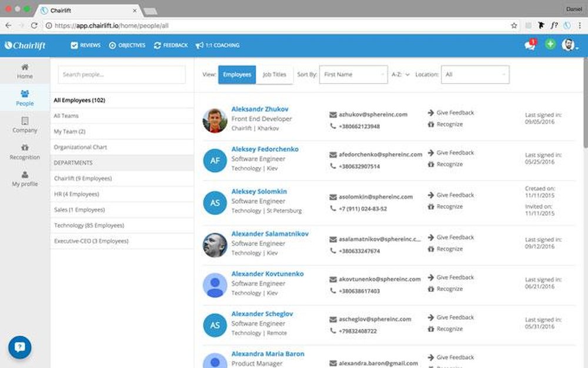Open Alexander Scheglov's profile name link
Image resolution: width=588 pixels, height=368 pixels.
coord(262,314)
